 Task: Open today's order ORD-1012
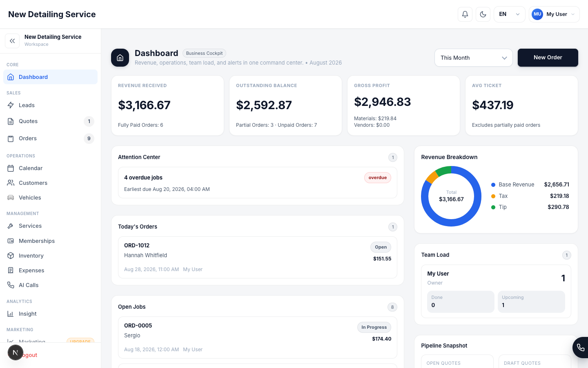point(258,257)
